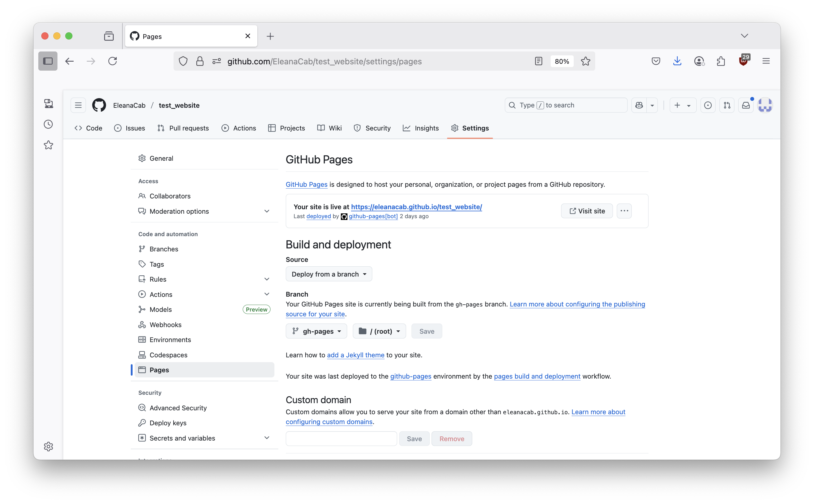Open the / (root) folder dropdown
Viewport: 814px width, 504px height.
(x=379, y=331)
